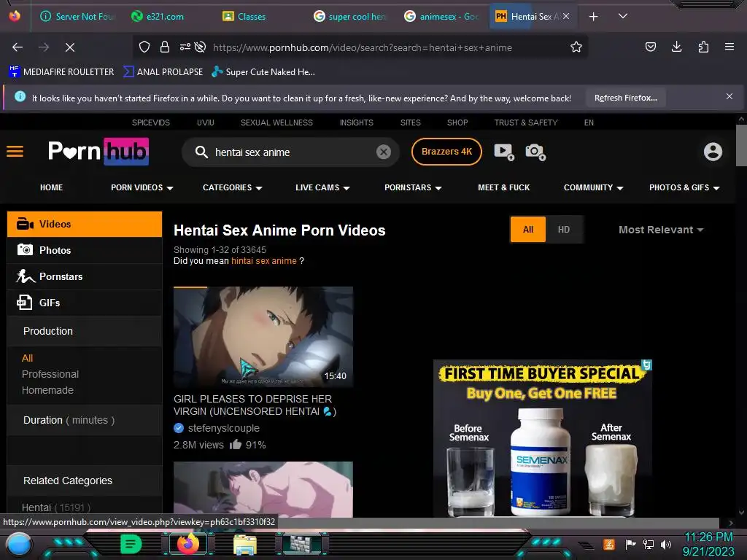Viewport: 747px width, 560px height.
Task: Stop page loading with X button
Action: pyautogui.click(x=70, y=47)
